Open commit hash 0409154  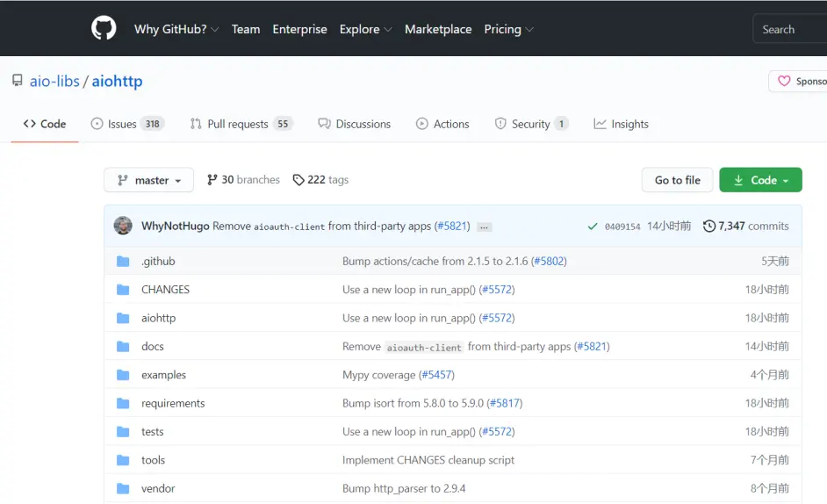tap(622, 227)
